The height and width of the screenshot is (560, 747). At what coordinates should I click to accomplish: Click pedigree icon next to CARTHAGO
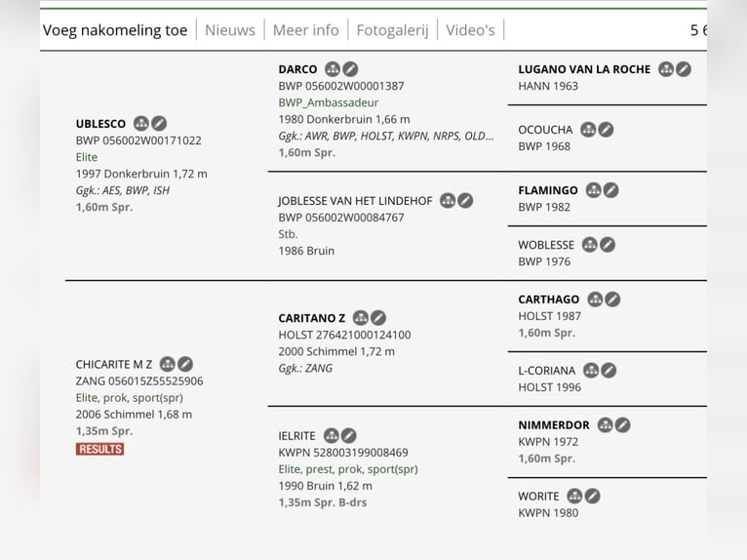coord(595,300)
